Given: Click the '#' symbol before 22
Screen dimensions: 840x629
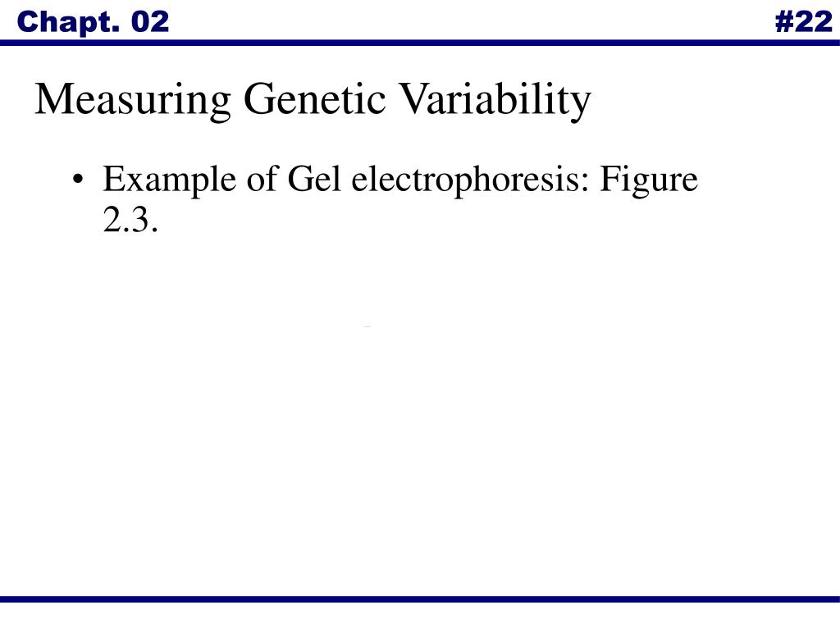Looking at the screenshot, I should pyautogui.click(x=784, y=22).
